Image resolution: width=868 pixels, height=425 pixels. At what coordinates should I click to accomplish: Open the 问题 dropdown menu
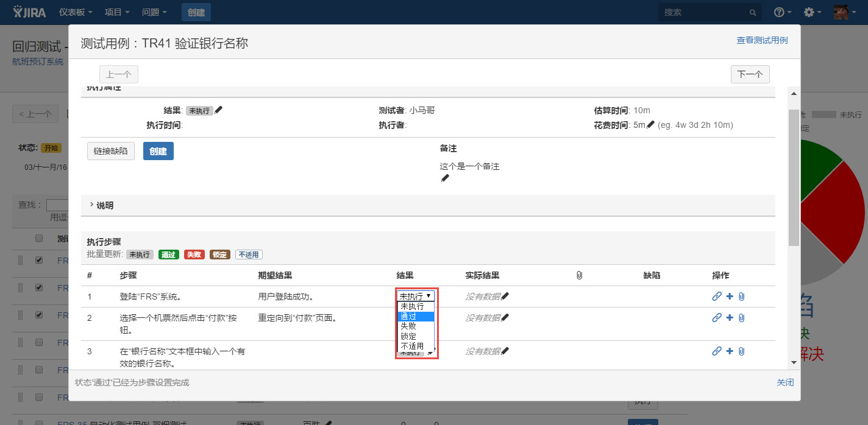(x=154, y=12)
